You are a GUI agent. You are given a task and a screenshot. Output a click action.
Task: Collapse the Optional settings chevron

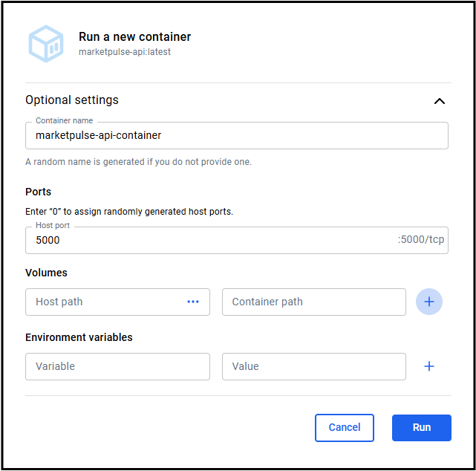point(439,101)
